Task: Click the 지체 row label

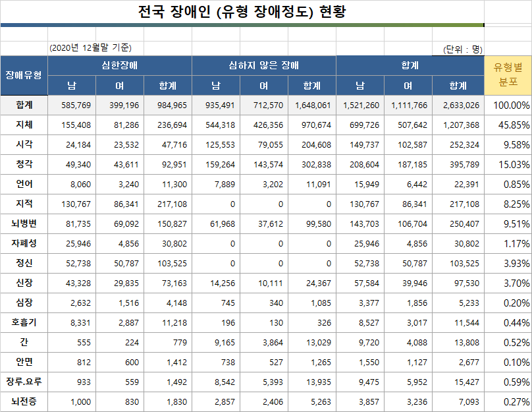Action: tap(24, 125)
